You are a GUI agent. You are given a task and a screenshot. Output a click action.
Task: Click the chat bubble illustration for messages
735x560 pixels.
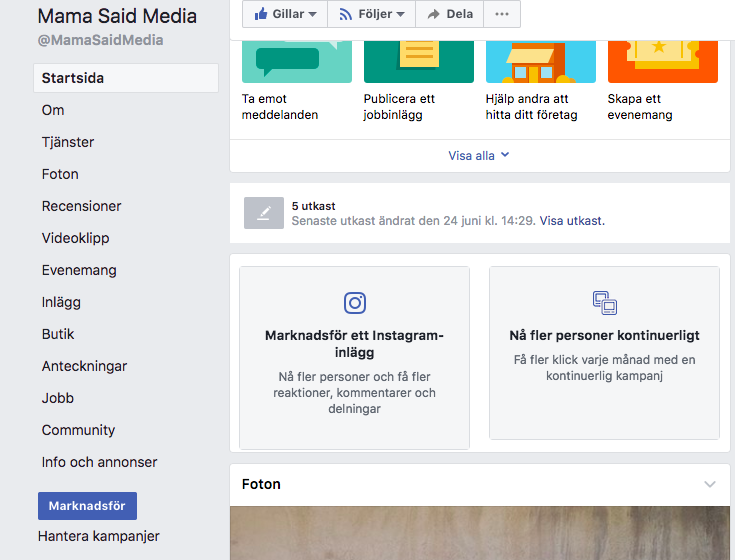[x=297, y=61]
